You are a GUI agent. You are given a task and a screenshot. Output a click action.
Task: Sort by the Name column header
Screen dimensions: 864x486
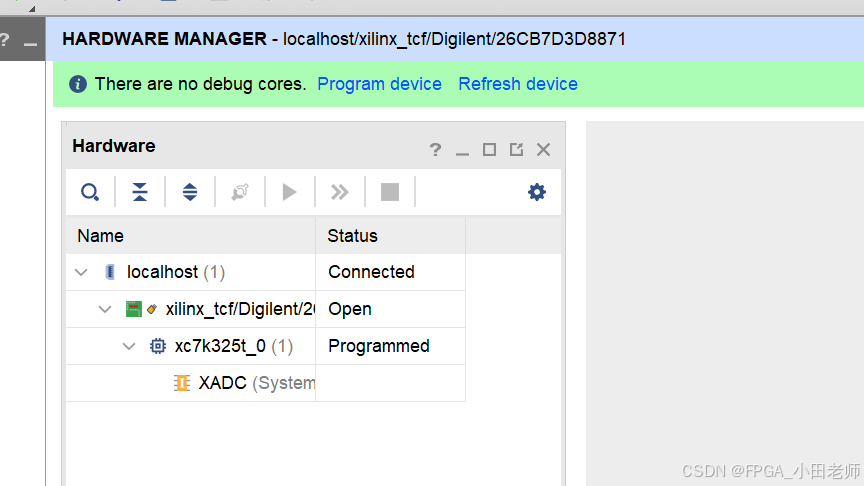[191, 236]
